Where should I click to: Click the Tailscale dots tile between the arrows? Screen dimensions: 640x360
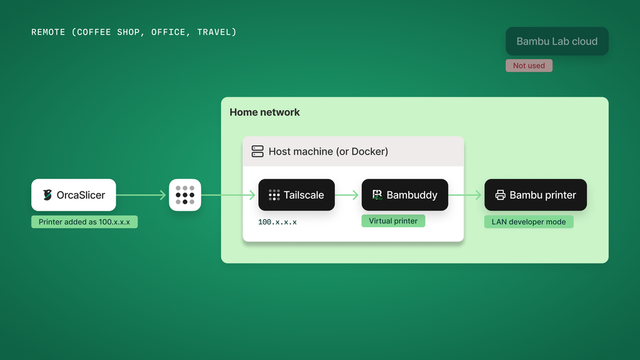[x=185, y=195]
